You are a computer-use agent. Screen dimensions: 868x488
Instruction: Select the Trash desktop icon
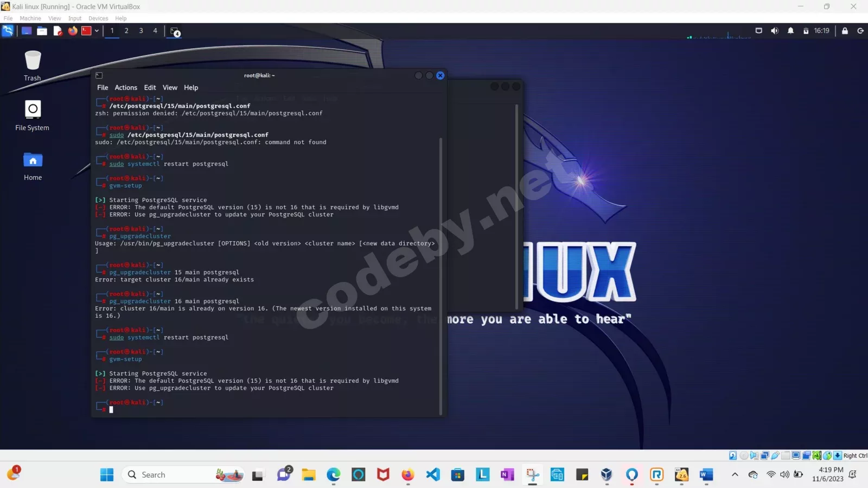tap(33, 66)
